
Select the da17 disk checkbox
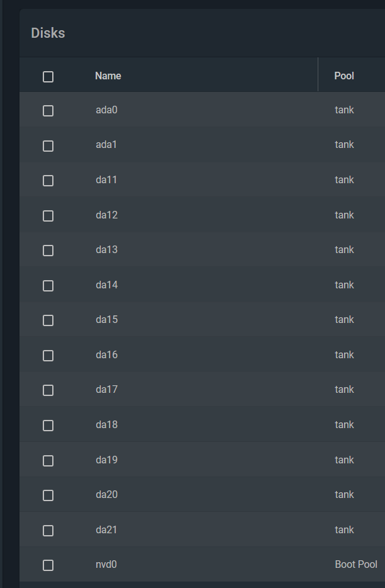[x=48, y=390]
